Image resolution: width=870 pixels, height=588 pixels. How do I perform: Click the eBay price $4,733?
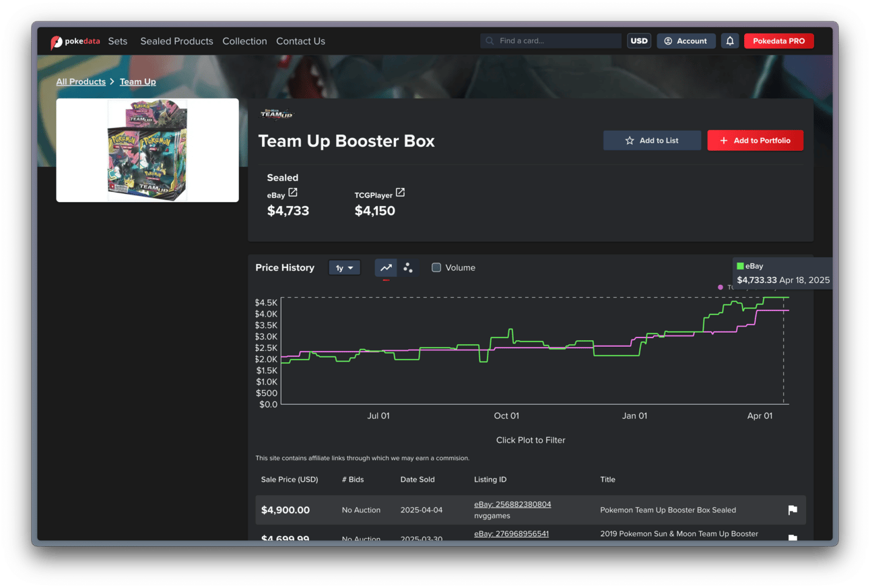click(x=288, y=211)
